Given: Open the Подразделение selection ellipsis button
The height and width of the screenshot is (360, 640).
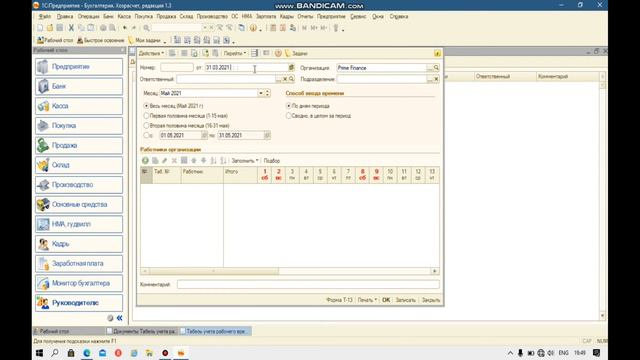Looking at the screenshot, I should pos(429,79).
